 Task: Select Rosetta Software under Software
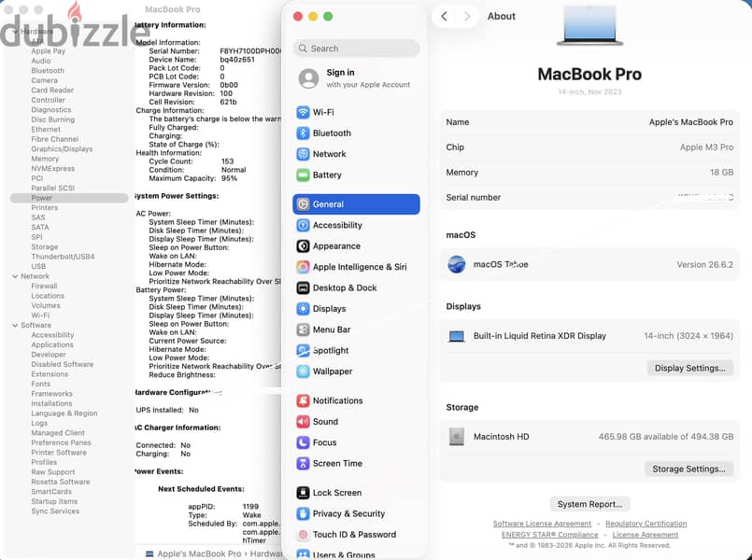pyautogui.click(x=61, y=482)
